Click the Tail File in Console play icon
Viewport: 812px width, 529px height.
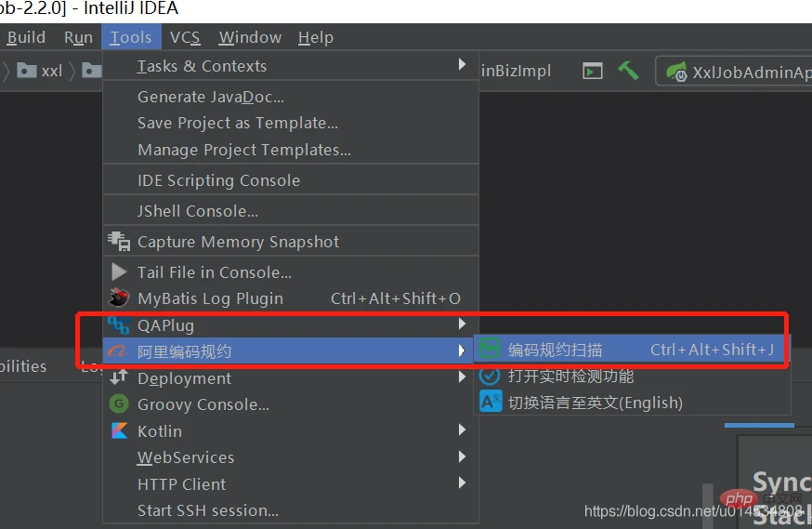(119, 272)
